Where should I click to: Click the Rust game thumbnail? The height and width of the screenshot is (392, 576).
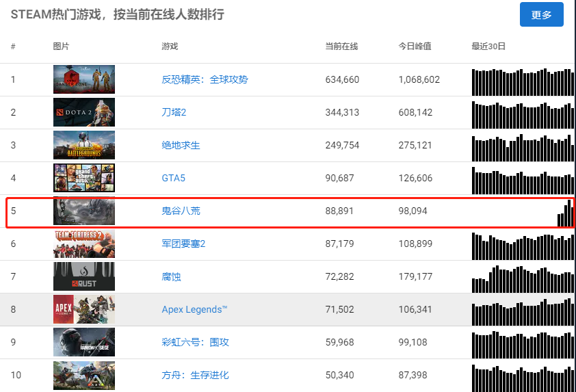click(84, 276)
